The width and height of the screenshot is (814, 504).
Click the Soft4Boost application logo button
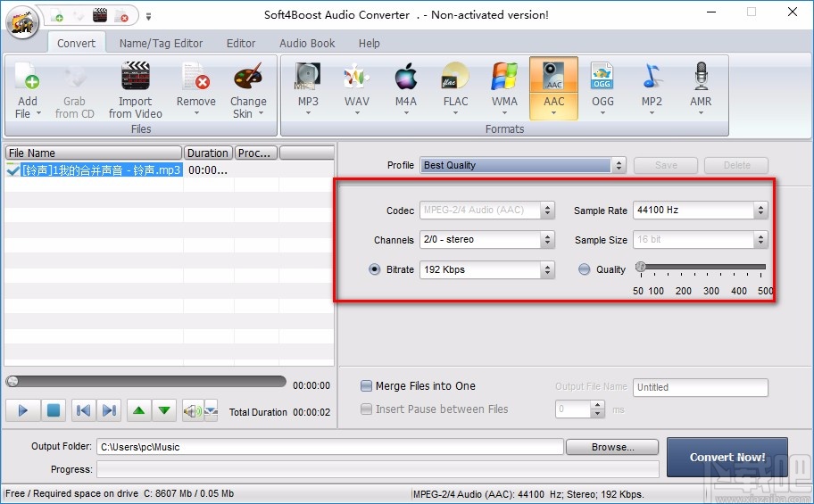pyautogui.click(x=21, y=21)
